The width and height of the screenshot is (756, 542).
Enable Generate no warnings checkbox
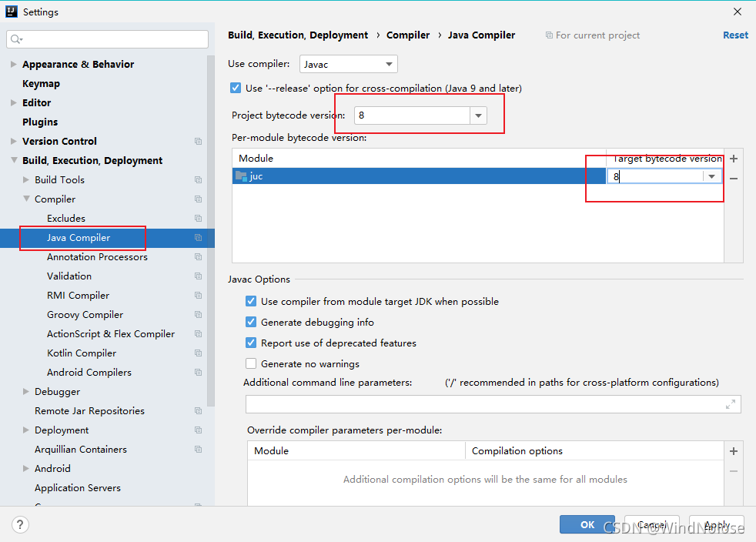(x=251, y=364)
